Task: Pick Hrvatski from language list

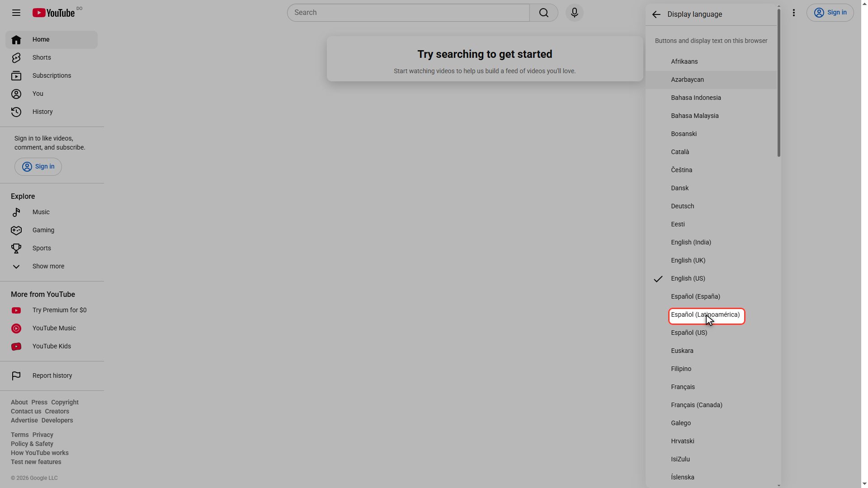Action: point(711,441)
